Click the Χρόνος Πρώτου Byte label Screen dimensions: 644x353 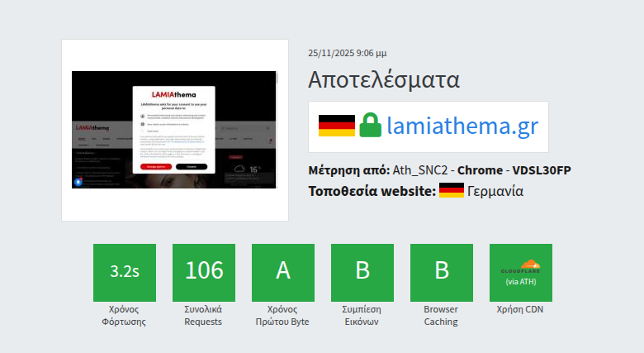(x=283, y=315)
